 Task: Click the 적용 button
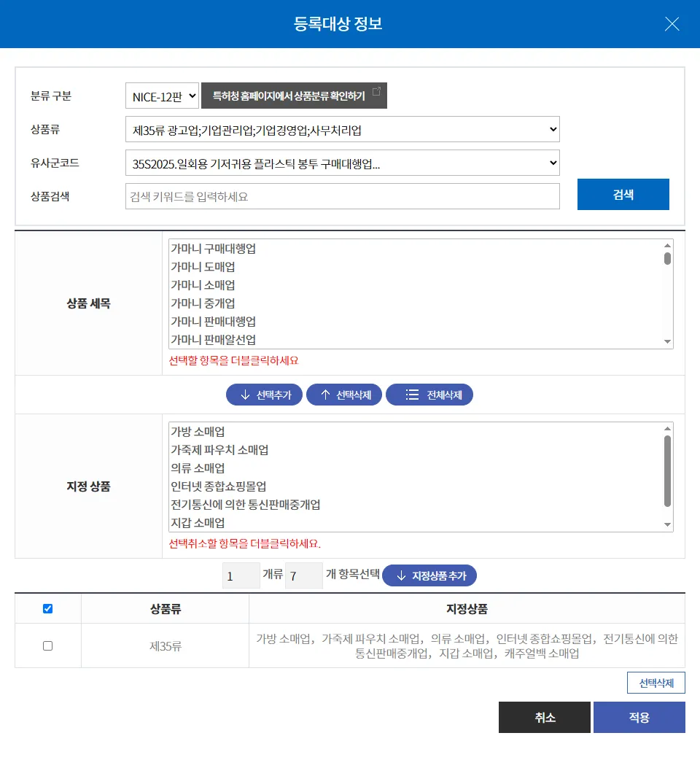[639, 718]
